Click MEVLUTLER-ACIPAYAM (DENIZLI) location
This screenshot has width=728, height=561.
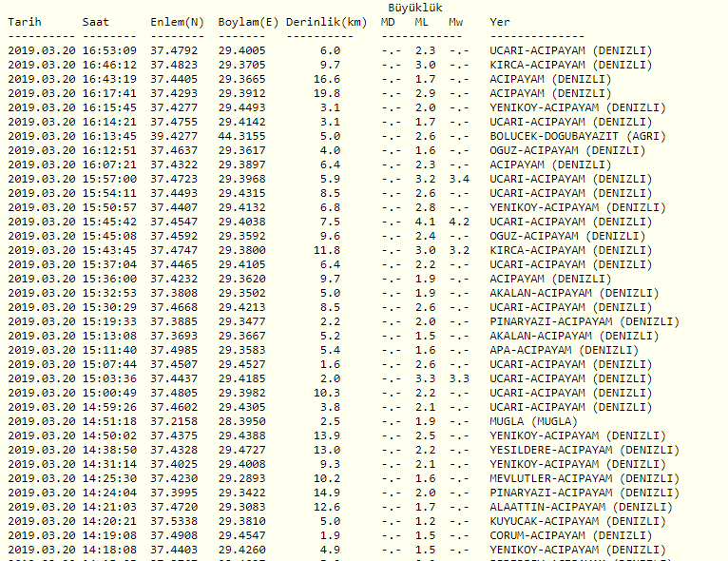584,479
